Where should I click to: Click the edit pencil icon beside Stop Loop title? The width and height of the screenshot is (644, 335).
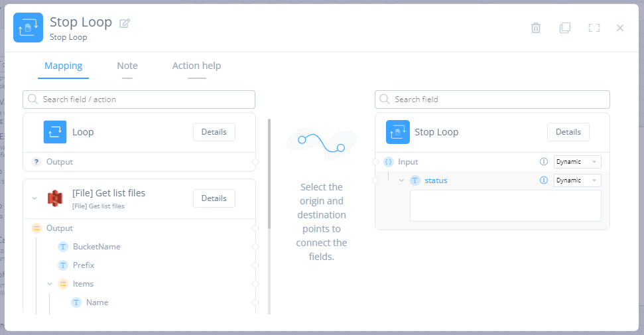(x=125, y=23)
